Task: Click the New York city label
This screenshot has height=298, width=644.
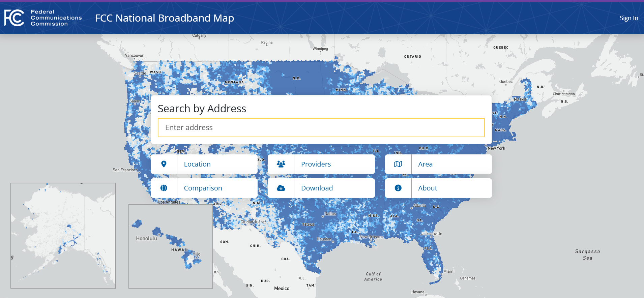Action: (496, 148)
